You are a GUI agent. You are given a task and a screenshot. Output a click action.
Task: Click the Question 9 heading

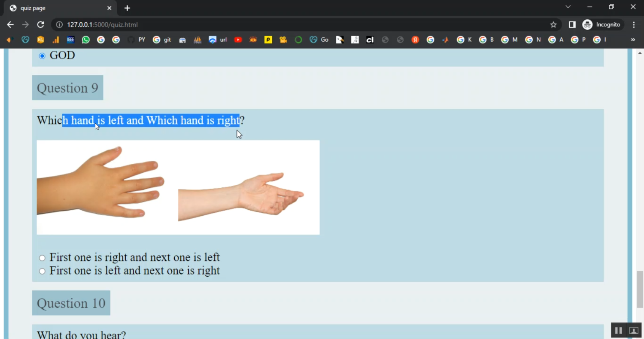click(x=67, y=88)
